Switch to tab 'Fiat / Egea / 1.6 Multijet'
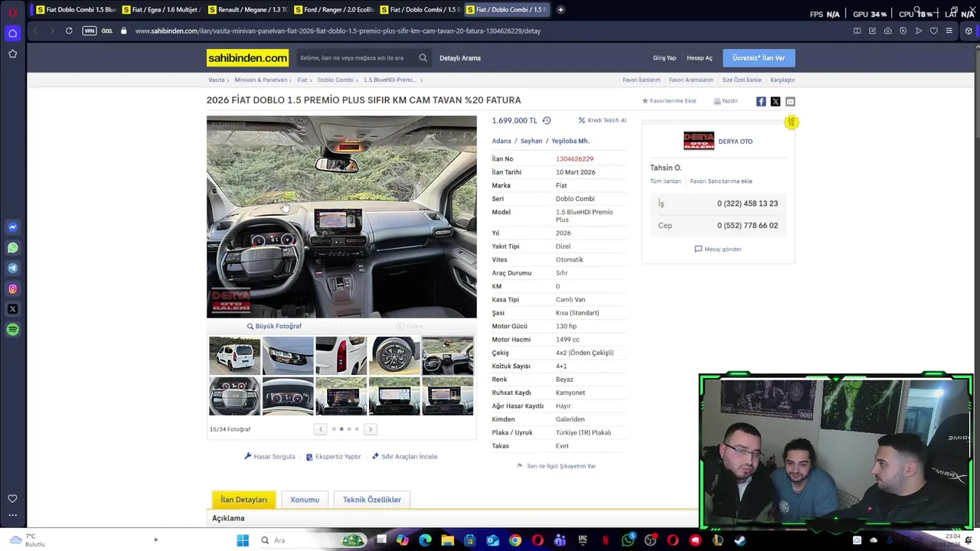980x551 pixels. pyautogui.click(x=162, y=9)
